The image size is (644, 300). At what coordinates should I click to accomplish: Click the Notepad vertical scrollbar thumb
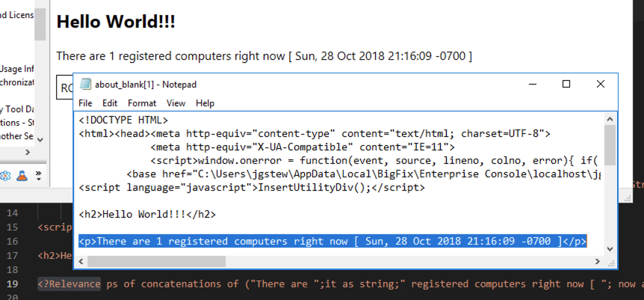coord(610,145)
